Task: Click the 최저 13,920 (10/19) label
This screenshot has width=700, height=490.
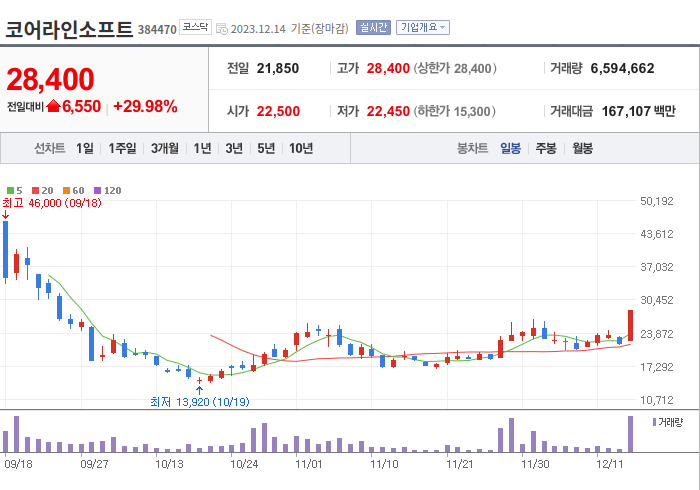Action: click(200, 402)
